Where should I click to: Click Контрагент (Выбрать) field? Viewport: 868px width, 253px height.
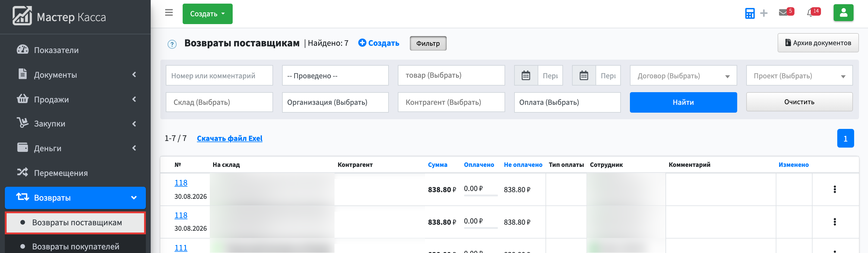pos(451,102)
